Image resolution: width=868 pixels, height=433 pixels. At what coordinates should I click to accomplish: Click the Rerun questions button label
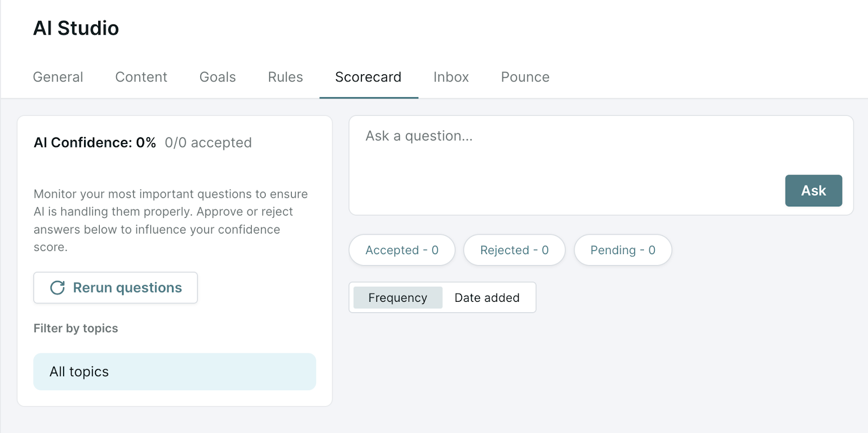pos(127,288)
